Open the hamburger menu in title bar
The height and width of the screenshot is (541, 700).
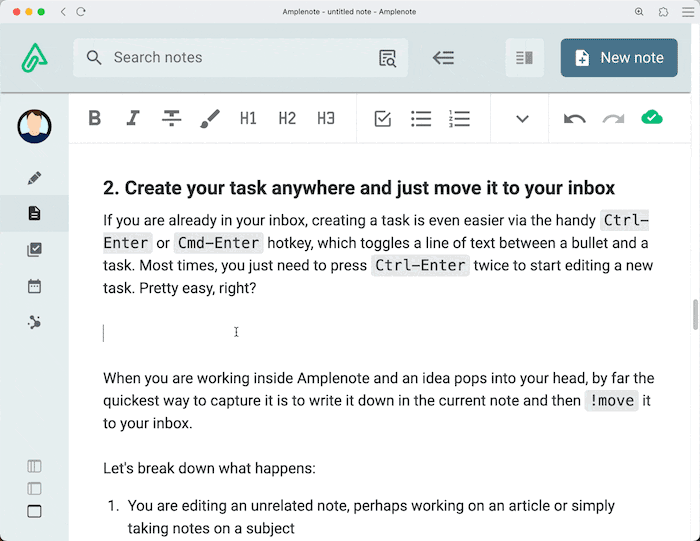tap(688, 12)
